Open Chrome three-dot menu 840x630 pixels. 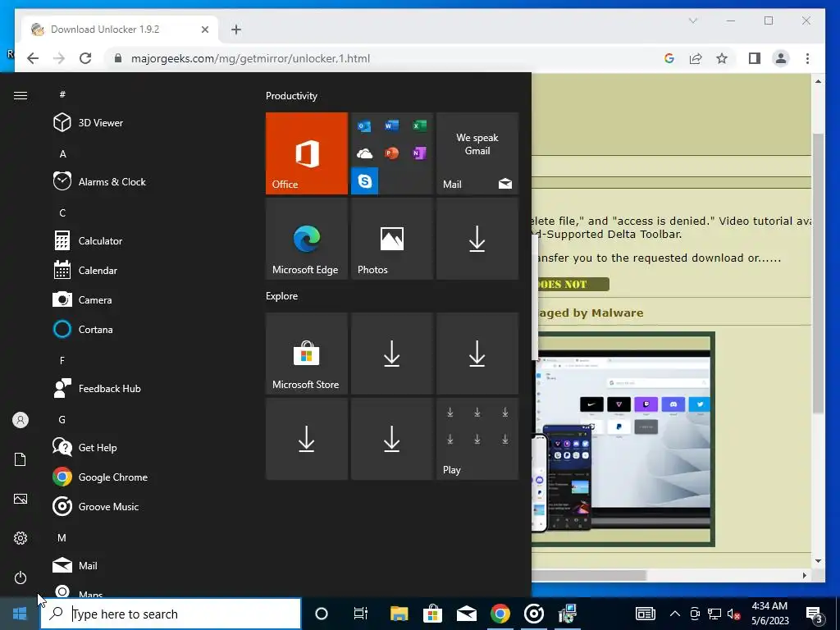(x=807, y=58)
